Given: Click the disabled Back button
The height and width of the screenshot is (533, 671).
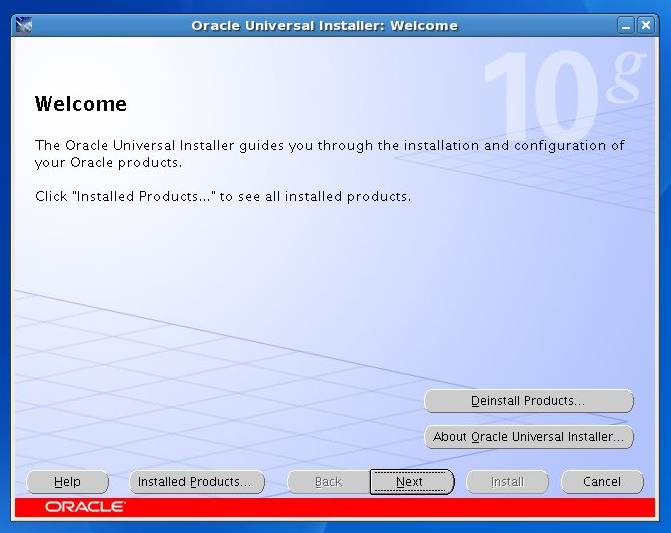Looking at the screenshot, I should [x=328, y=482].
